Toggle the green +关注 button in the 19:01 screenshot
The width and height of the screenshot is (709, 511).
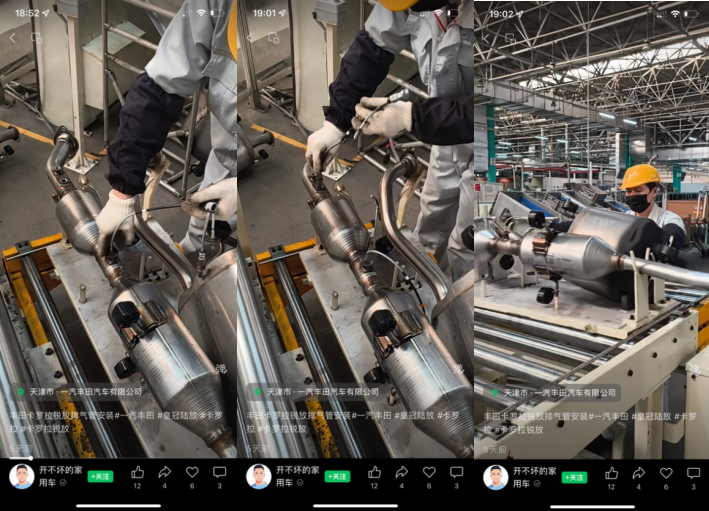click(337, 477)
